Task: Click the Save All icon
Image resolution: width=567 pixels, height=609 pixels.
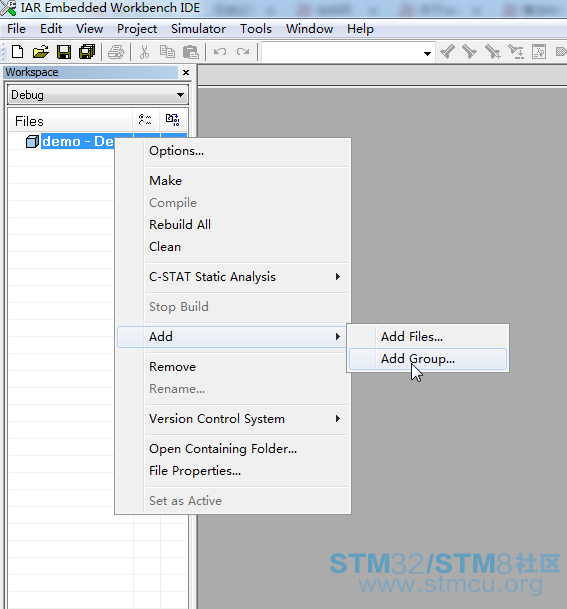Action: pos(87,52)
